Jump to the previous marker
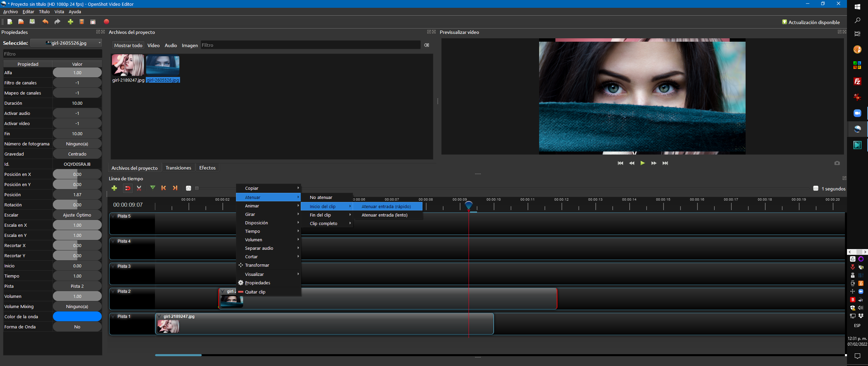Screen dimensions: 868x366 click(164, 188)
